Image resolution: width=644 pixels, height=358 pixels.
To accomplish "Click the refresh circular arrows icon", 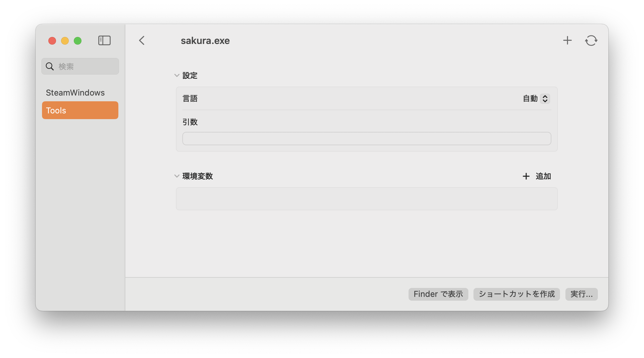I will pyautogui.click(x=591, y=40).
